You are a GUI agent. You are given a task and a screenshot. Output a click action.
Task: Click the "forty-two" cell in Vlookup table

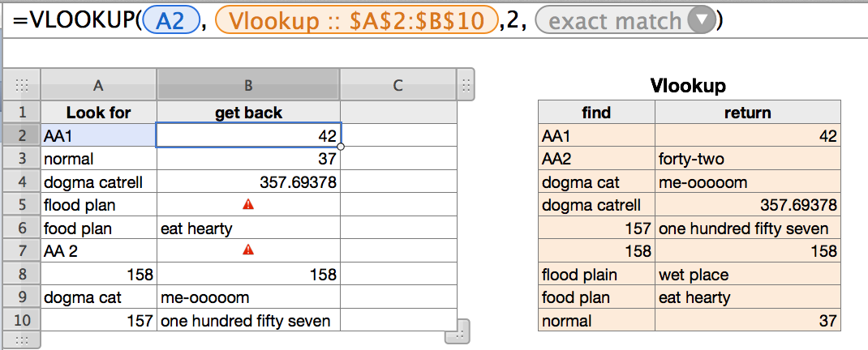click(x=747, y=160)
